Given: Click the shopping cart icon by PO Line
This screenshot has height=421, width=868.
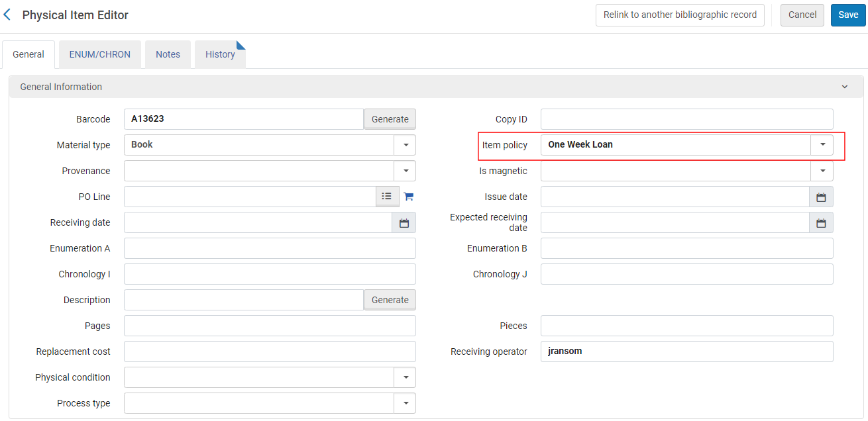Looking at the screenshot, I should coord(408,197).
